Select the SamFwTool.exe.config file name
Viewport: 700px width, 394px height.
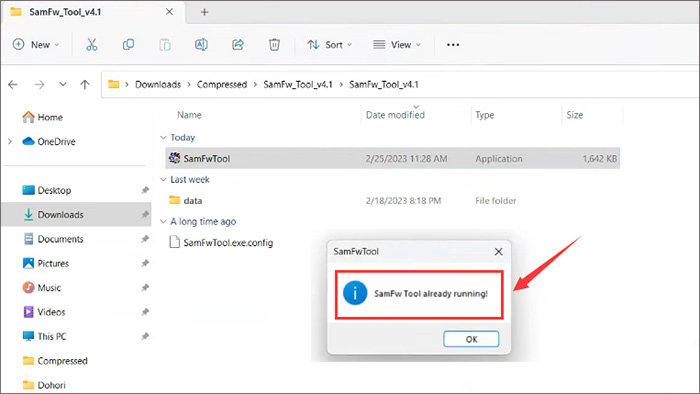228,242
